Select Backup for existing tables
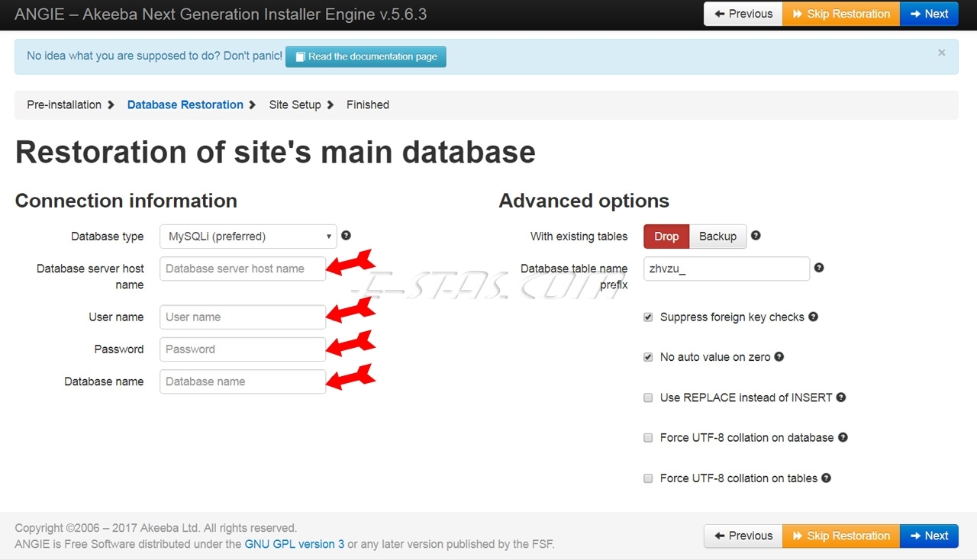 (718, 237)
